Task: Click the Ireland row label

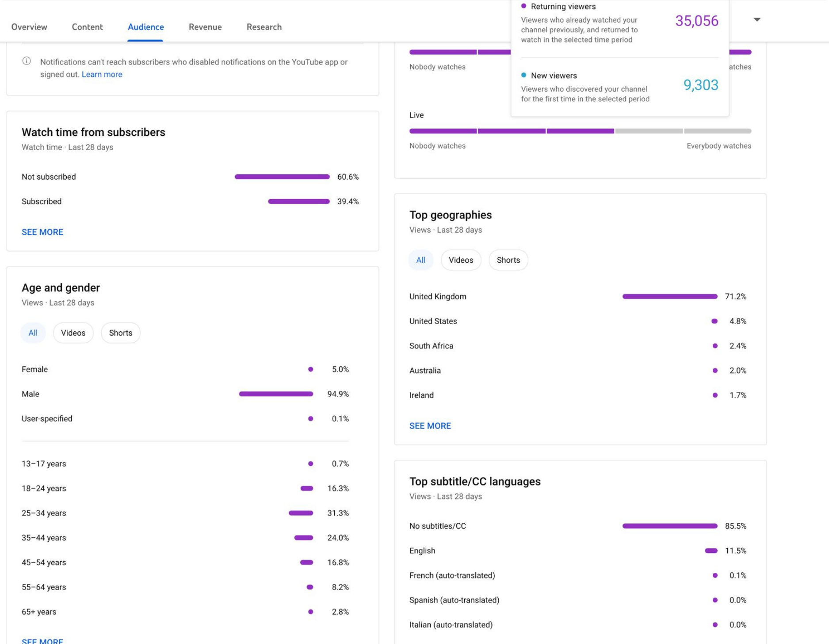Action: coord(421,395)
